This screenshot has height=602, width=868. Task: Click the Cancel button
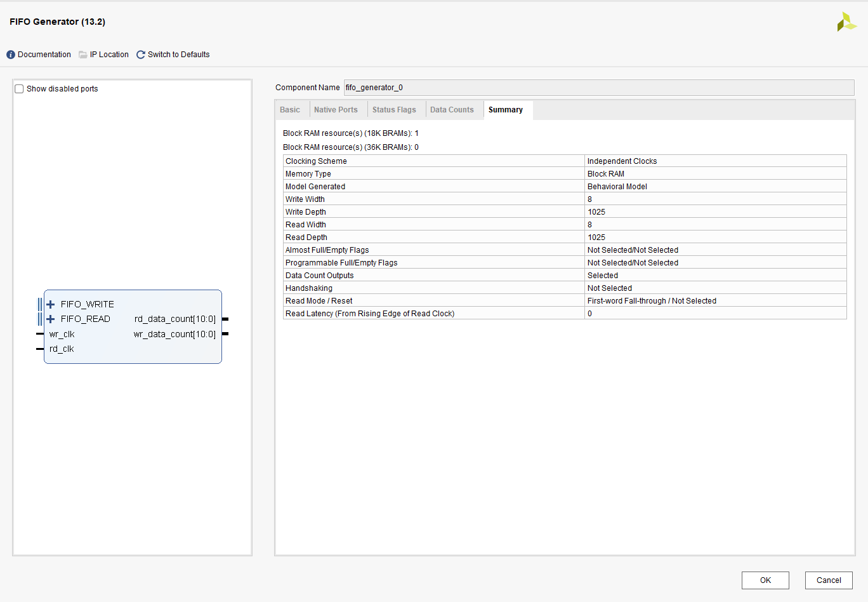tap(829, 580)
